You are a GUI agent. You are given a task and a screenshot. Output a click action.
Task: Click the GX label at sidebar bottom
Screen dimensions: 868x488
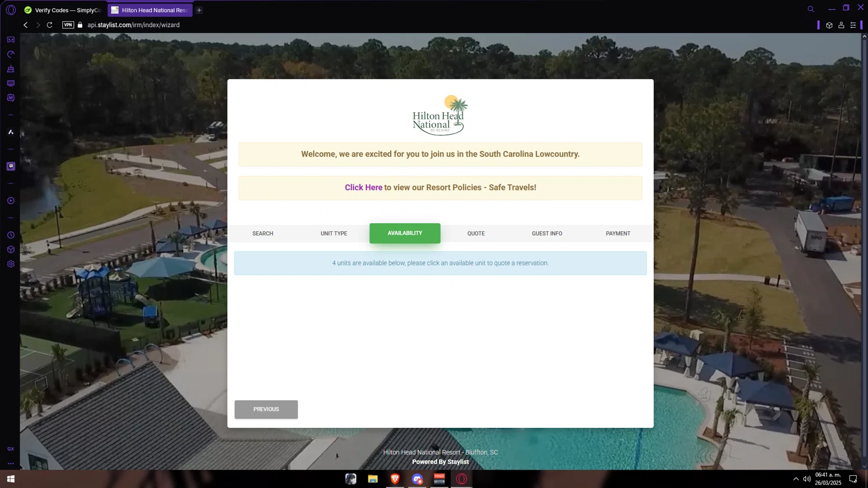10,449
